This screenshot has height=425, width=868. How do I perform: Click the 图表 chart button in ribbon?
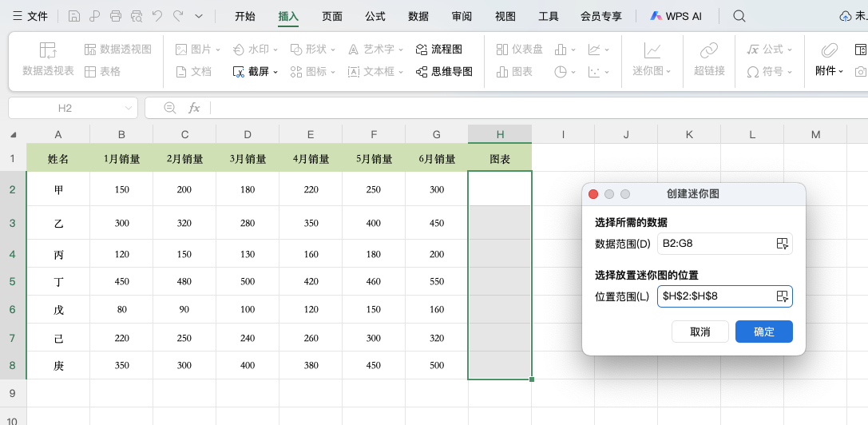(x=514, y=71)
